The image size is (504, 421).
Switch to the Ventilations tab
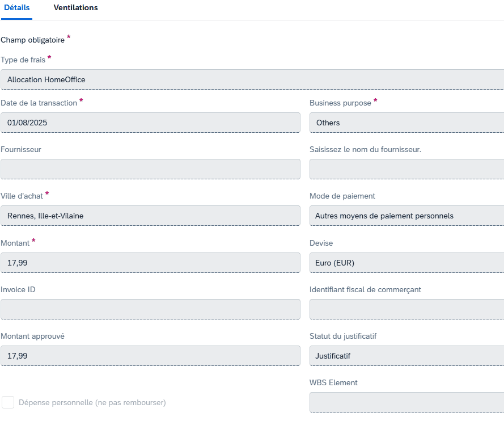(75, 8)
